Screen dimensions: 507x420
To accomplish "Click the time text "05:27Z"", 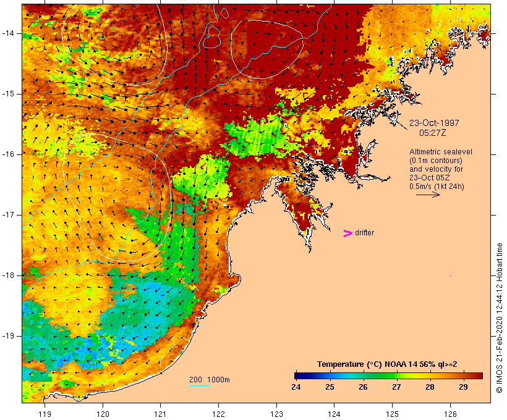I will [432, 133].
